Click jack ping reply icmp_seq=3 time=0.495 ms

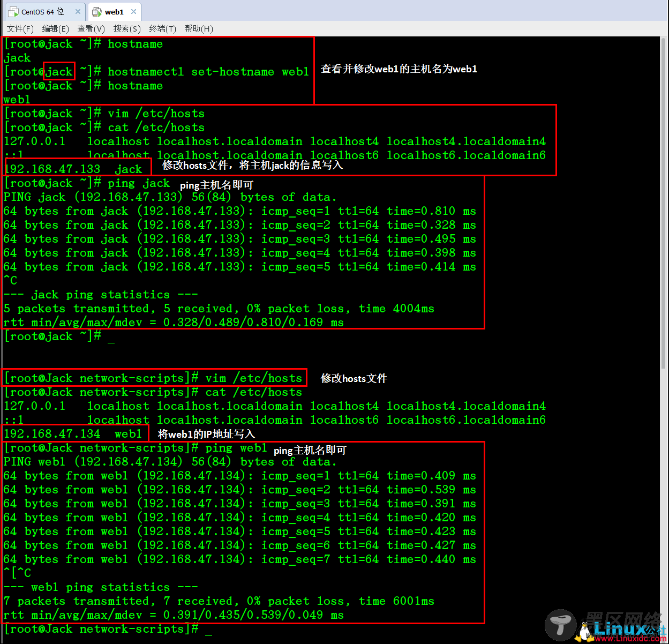click(240, 239)
